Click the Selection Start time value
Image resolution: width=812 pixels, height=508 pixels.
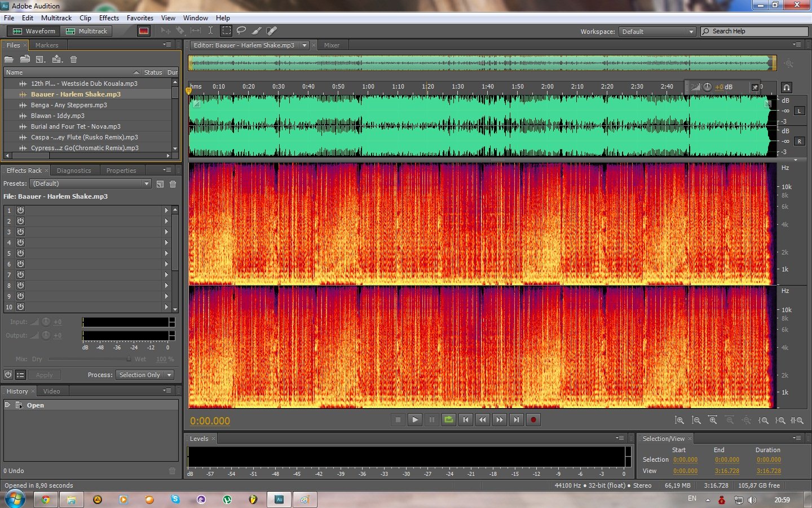pos(685,460)
